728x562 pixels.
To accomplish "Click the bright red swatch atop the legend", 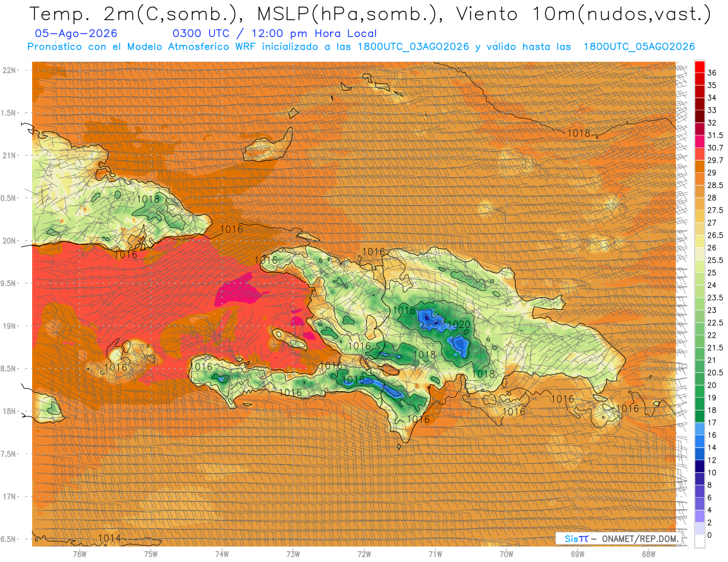I will tap(699, 66).
